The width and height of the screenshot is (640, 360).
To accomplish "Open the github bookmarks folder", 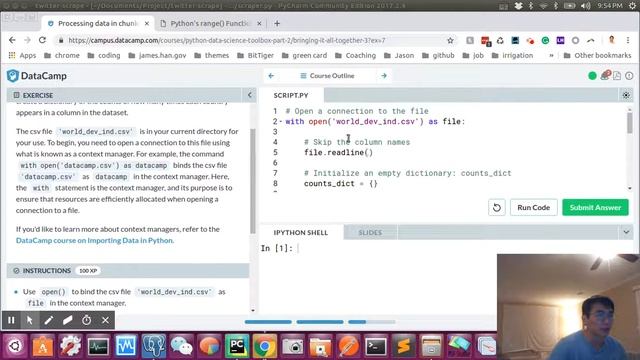I will [x=438, y=55].
